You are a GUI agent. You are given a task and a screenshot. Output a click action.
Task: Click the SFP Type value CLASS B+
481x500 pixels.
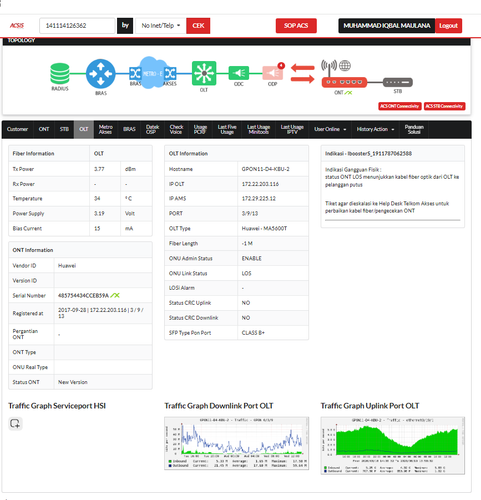tap(253, 333)
